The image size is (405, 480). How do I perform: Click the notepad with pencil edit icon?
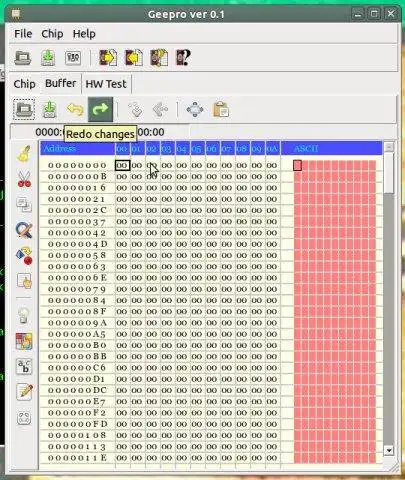(x=25, y=392)
